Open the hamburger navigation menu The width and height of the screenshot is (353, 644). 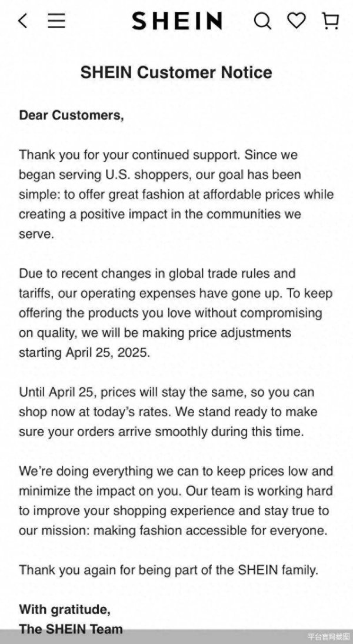[x=56, y=20]
